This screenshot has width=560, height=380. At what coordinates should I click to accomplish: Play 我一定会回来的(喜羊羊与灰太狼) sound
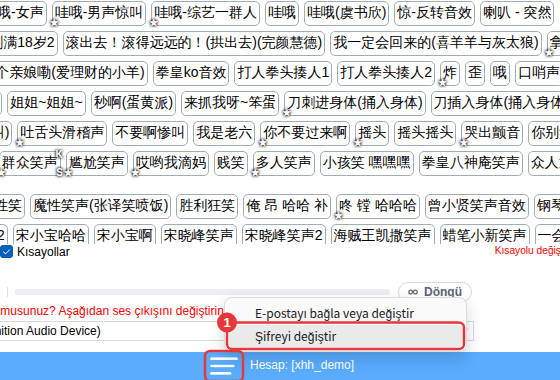coord(436,43)
